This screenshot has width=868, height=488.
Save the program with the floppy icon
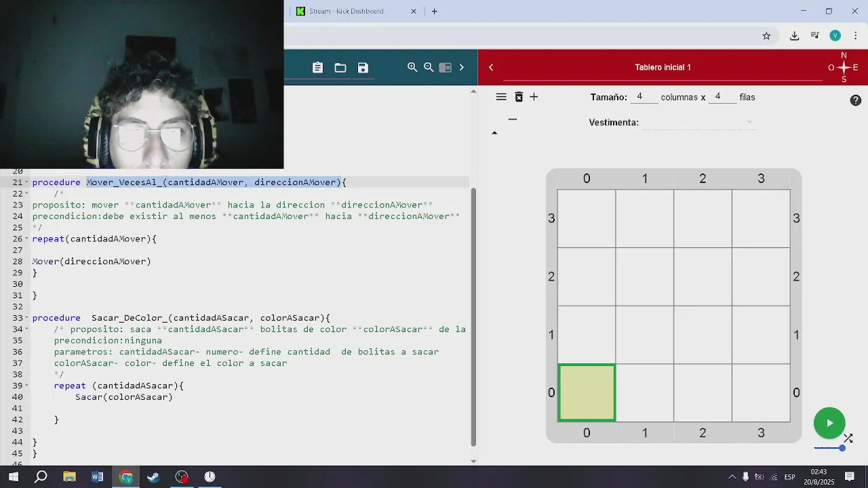[x=363, y=68]
